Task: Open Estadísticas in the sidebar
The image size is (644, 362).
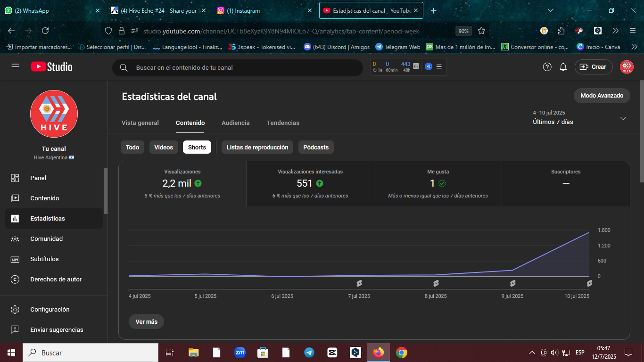Action: click(x=54, y=219)
